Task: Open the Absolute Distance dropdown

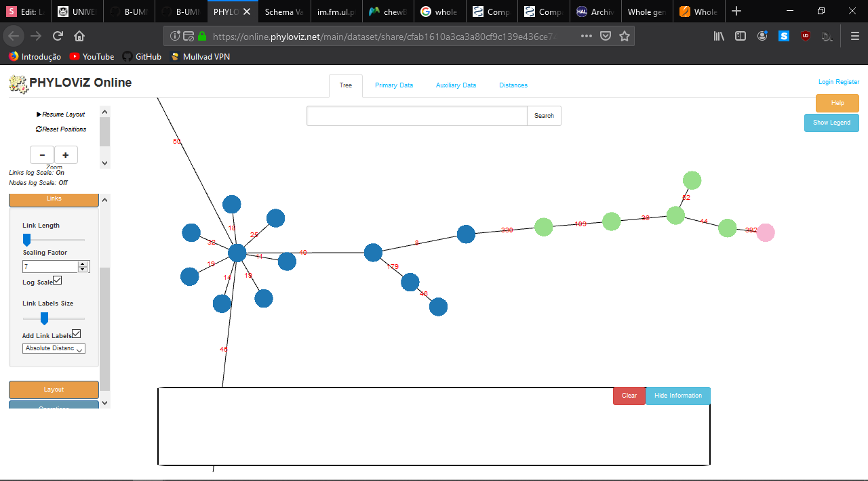Action: pyautogui.click(x=54, y=348)
